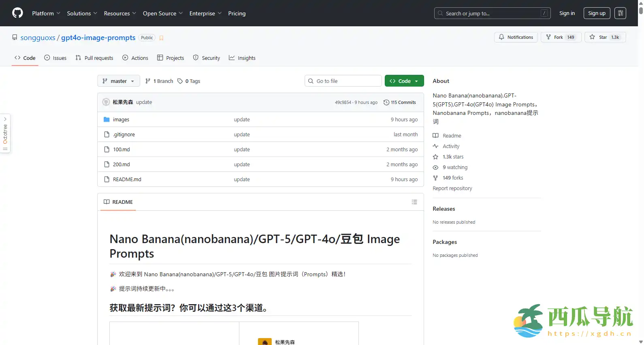644x345 pixels.
Task: Click the bookmark icon next to Public
Action: (161, 38)
